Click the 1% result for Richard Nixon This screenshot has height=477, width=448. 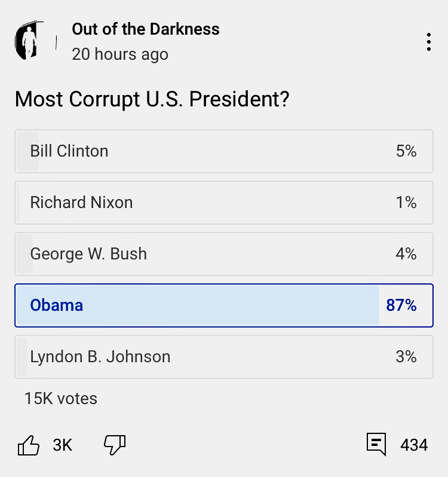tap(406, 202)
